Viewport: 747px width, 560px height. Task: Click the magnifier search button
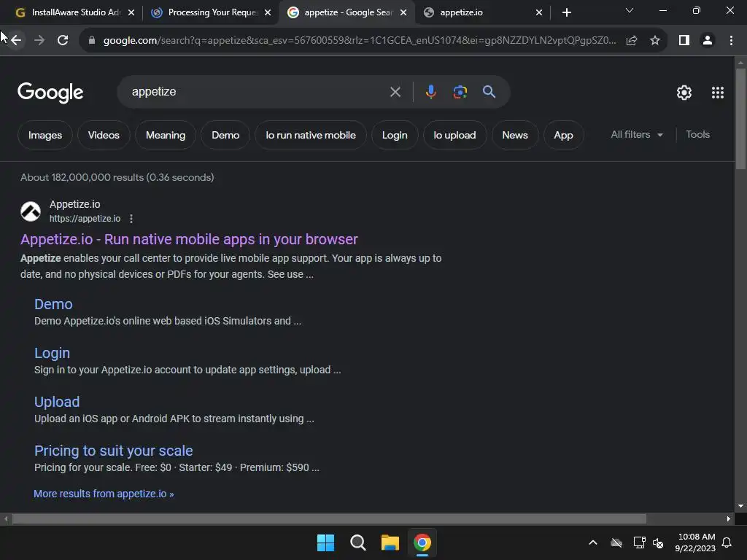489,91
